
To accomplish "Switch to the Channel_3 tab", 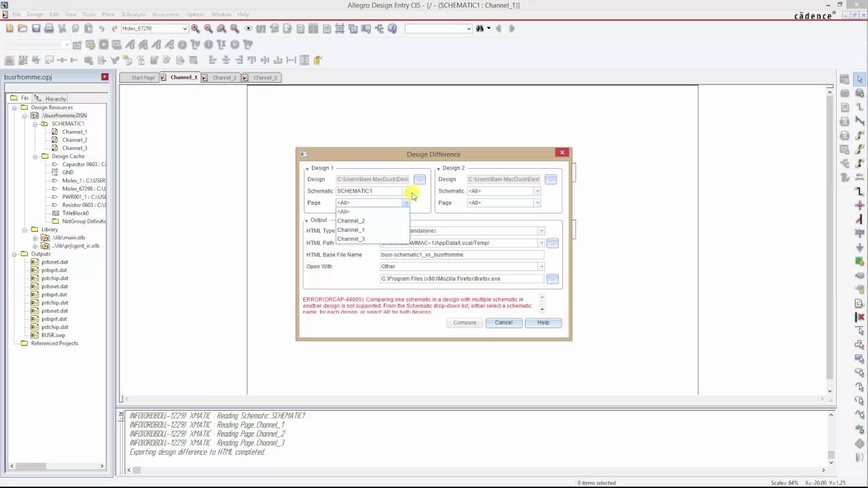I will [222, 77].
